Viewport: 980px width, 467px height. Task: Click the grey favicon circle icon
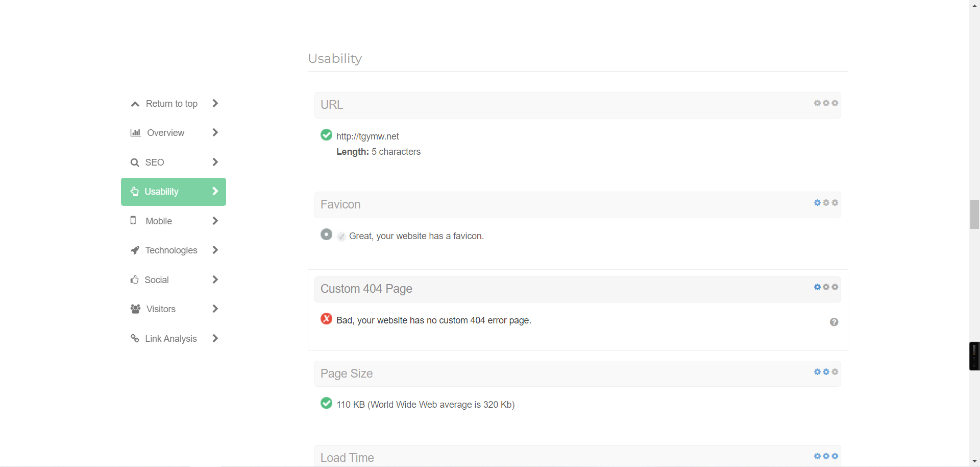327,235
